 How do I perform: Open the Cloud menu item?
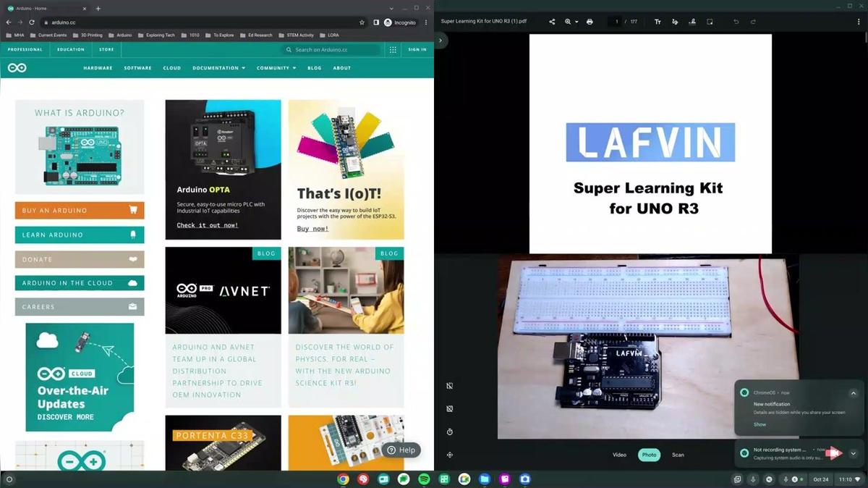tap(172, 68)
